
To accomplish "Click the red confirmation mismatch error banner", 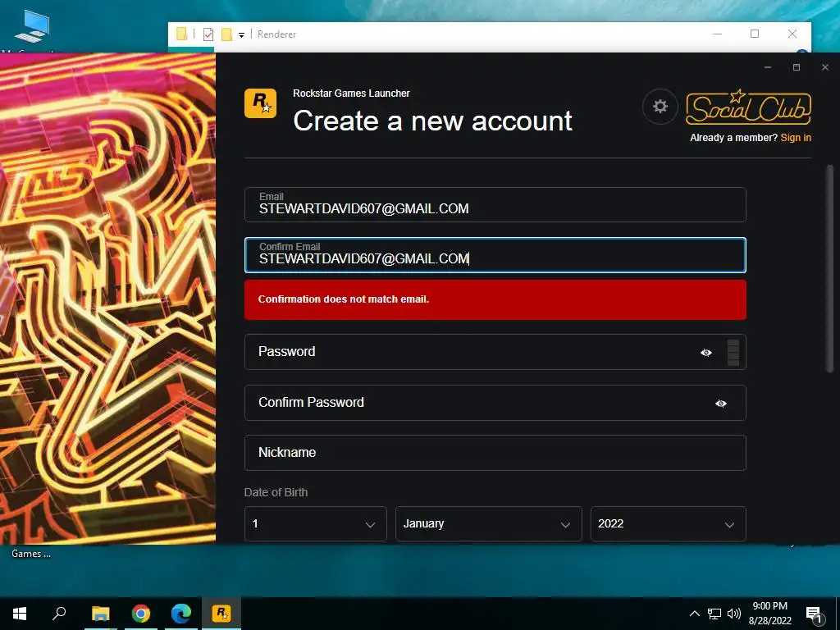I will 495,299.
